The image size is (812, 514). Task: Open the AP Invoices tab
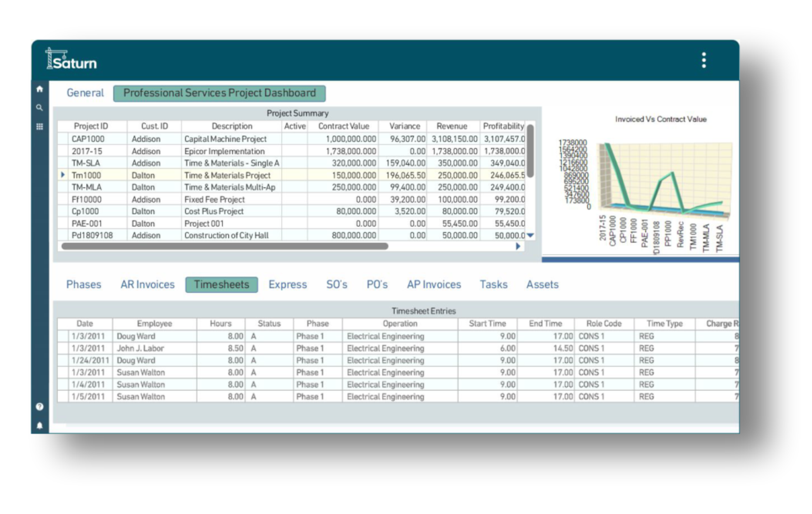point(434,284)
